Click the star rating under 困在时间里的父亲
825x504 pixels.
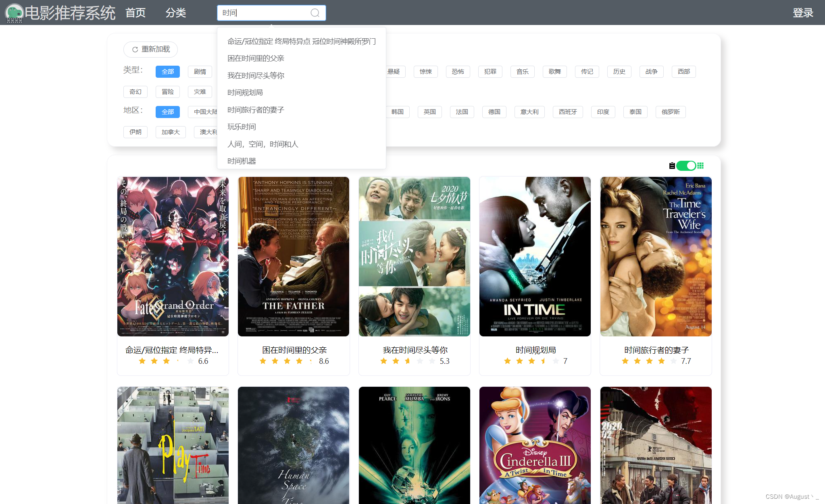pos(287,361)
